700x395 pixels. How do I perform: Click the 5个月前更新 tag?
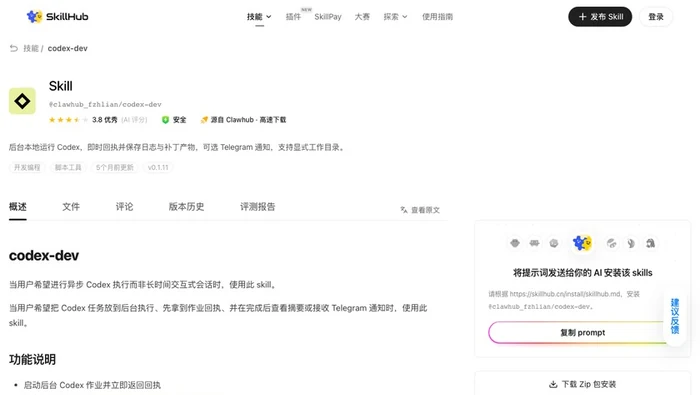click(x=115, y=167)
